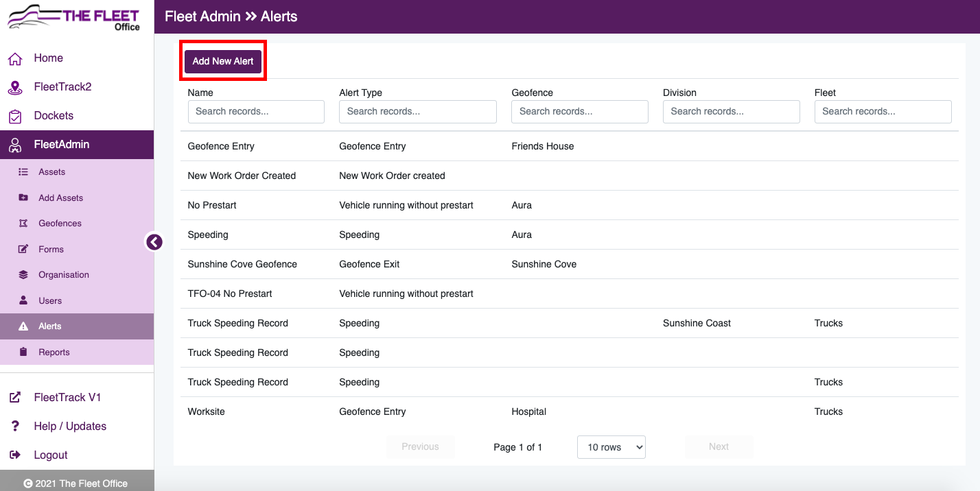Open the Home menu item

pyautogui.click(x=77, y=58)
